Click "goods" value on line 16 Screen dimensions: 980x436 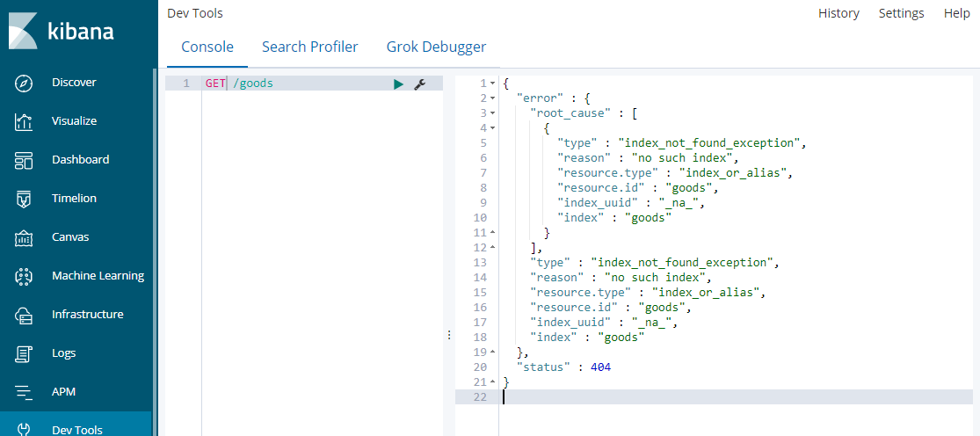663,308
